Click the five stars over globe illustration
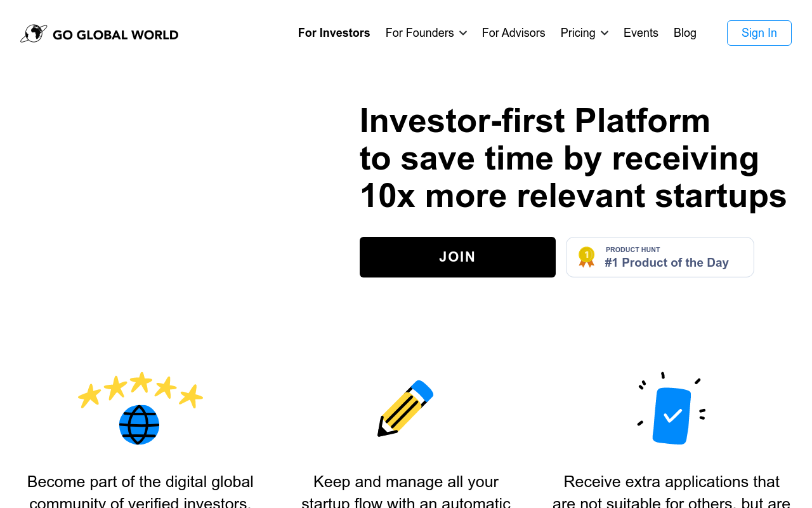The width and height of the screenshot is (812, 508). 140,408
